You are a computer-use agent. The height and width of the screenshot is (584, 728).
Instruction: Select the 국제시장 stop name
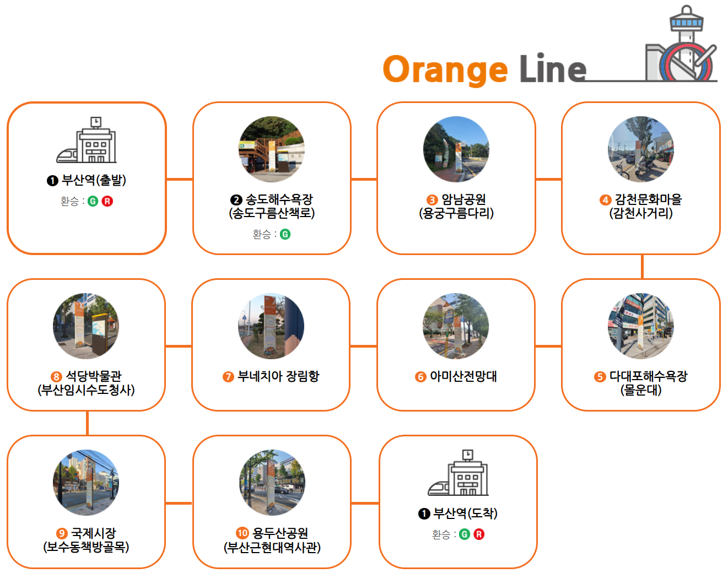94,533
